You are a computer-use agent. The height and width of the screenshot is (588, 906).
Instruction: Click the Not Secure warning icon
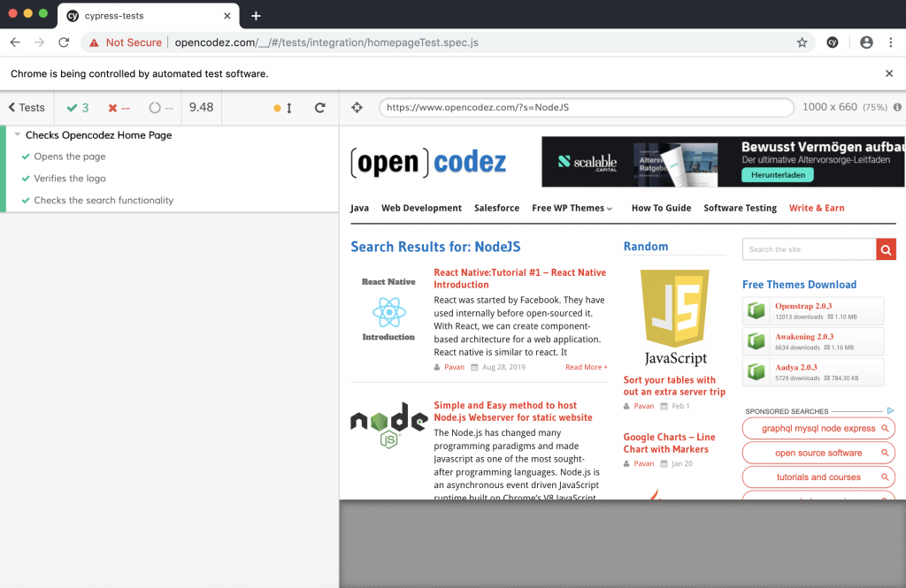(x=94, y=42)
